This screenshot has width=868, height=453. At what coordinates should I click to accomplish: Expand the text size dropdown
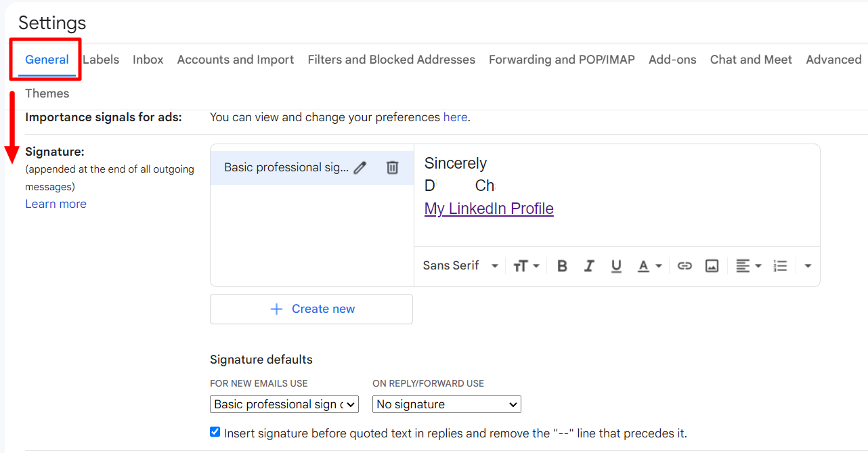pyautogui.click(x=526, y=266)
